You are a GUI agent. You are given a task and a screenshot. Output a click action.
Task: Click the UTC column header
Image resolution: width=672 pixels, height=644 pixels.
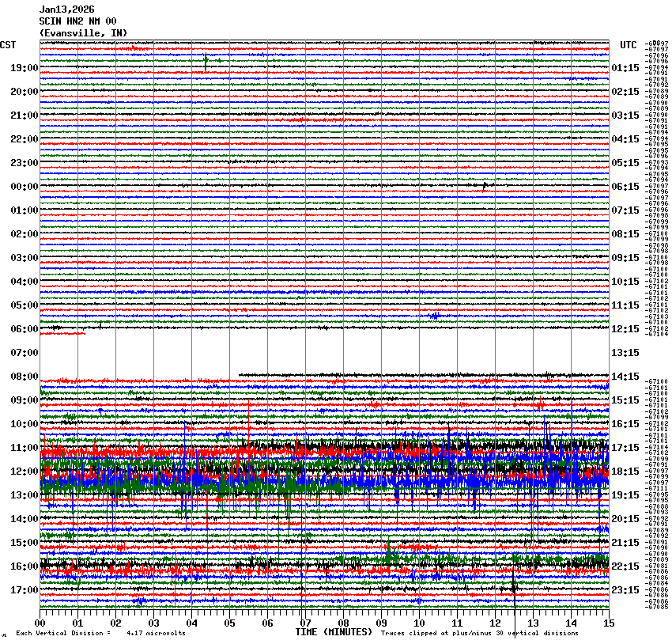628,45
